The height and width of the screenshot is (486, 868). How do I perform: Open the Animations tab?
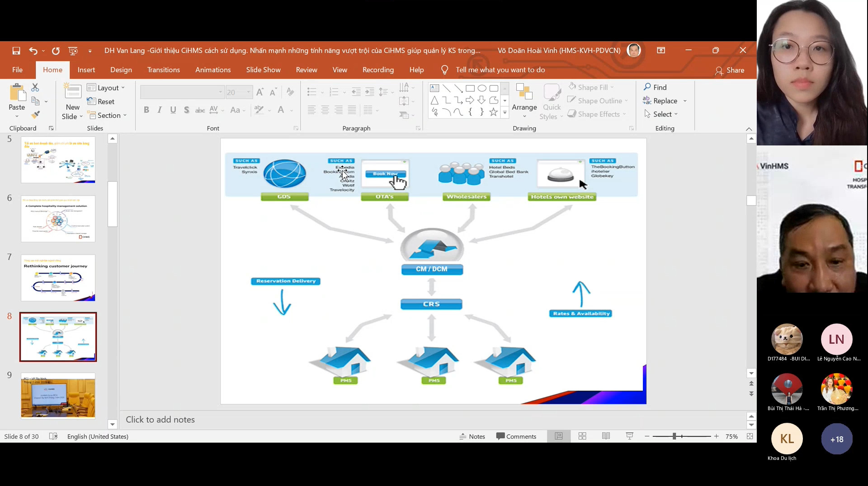click(213, 70)
